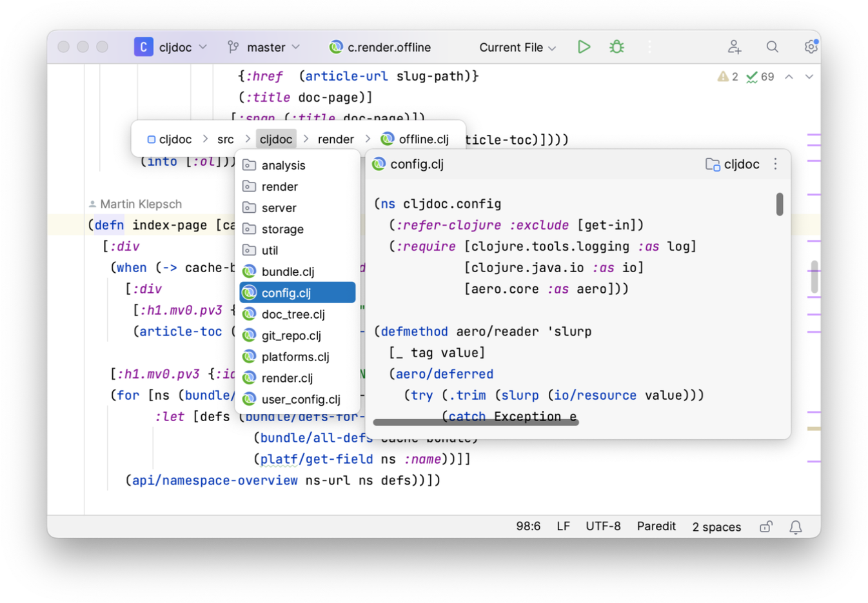This screenshot has width=868, height=603.
Task: Run the current file with the green play button
Action: pos(584,47)
